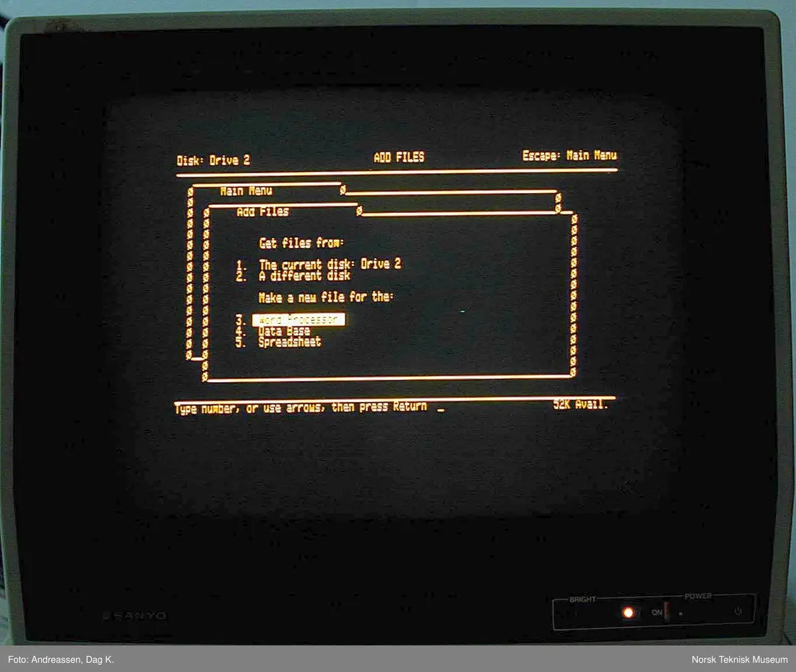Click the Get files from: heading
The height and width of the screenshot is (672, 796).
pos(301,243)
